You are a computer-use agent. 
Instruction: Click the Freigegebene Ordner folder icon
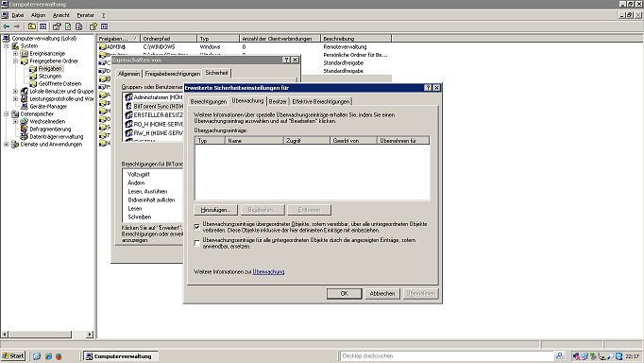[25, 61]
